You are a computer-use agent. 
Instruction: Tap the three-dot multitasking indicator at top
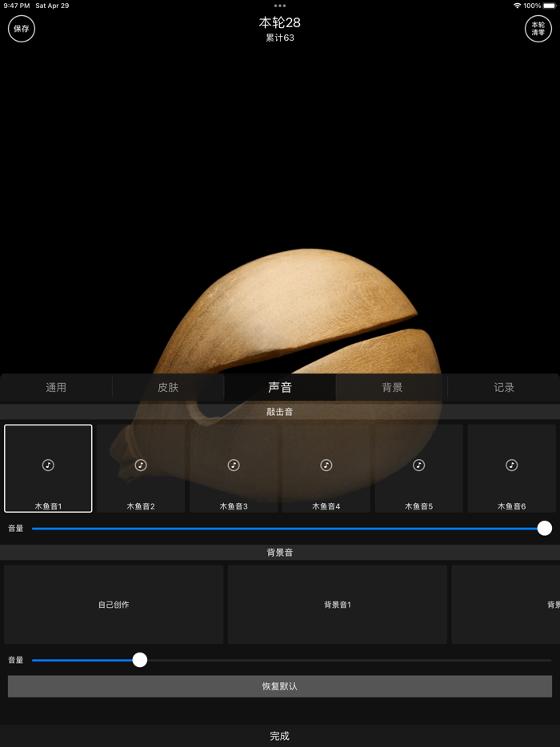pos(280,6)
